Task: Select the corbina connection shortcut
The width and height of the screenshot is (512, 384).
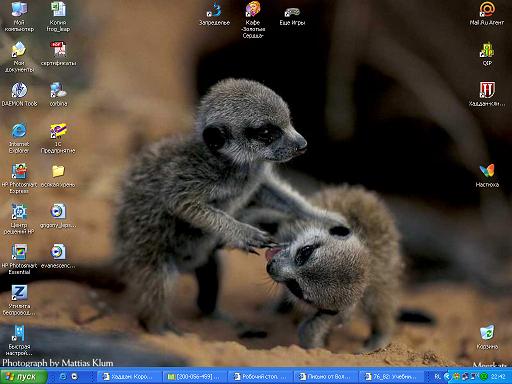Action: (x=58, y=94)
